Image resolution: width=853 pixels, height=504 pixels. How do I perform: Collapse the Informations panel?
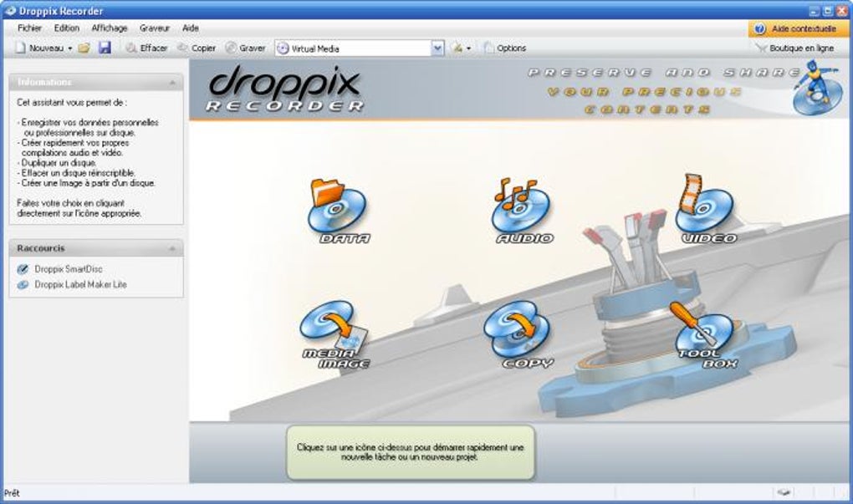172,83
